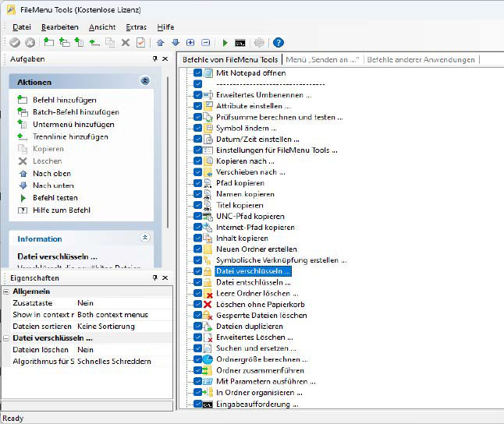Click the console icon of Eingabeaufforderung
504x424 pixels.
click(x=208, y=405)
